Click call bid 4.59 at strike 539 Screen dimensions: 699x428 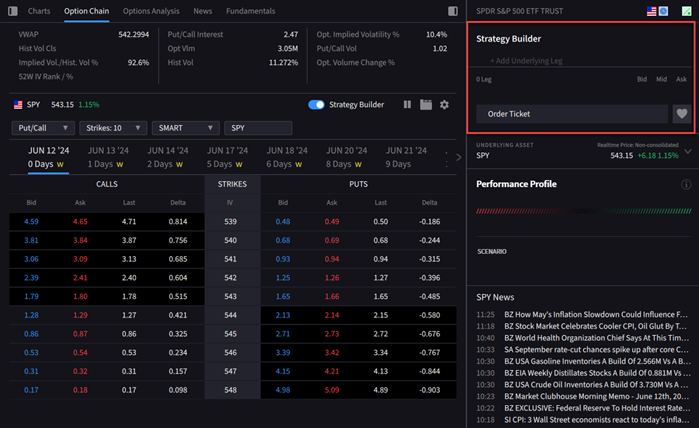tap(31, 222)
